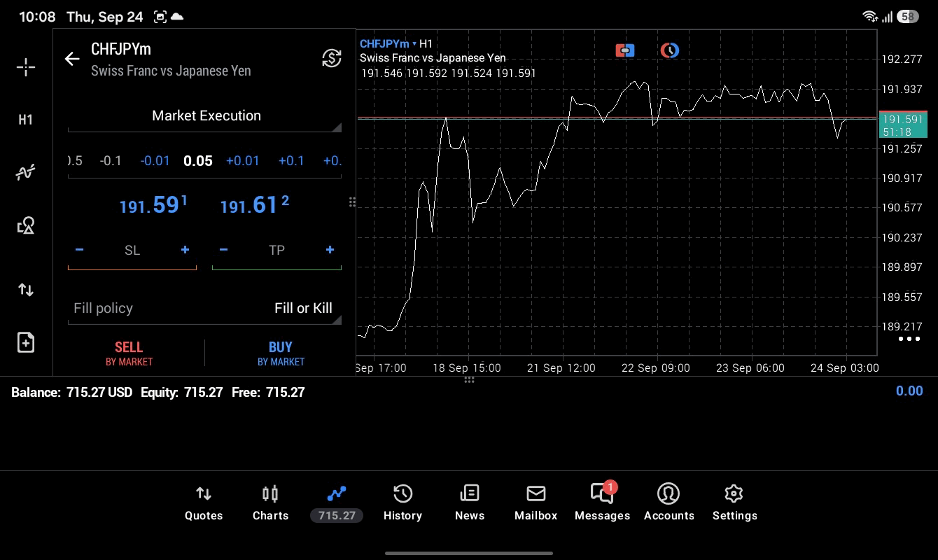The width and height of the screenshot is (938, 560).
Task: Decrease volume by 0.1
Action: (111, 161)
